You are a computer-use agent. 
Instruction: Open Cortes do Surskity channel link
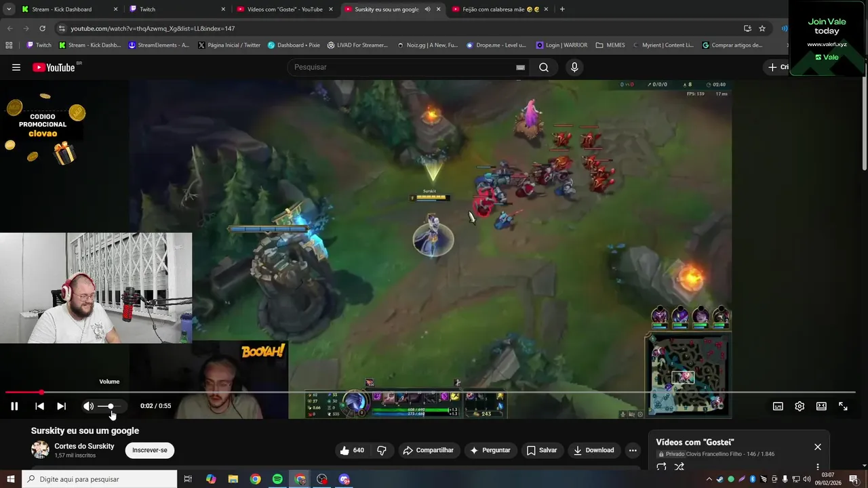(84, 446)
